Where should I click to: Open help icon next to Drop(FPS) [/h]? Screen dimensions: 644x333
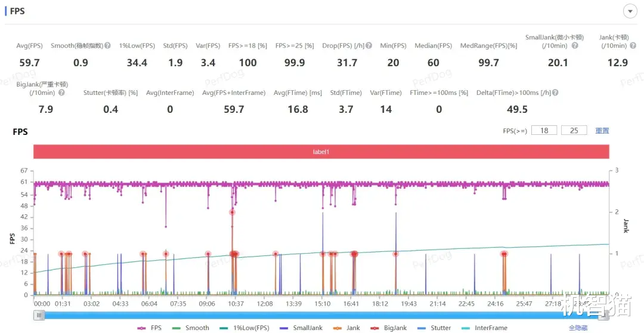(x=369, y=45)
